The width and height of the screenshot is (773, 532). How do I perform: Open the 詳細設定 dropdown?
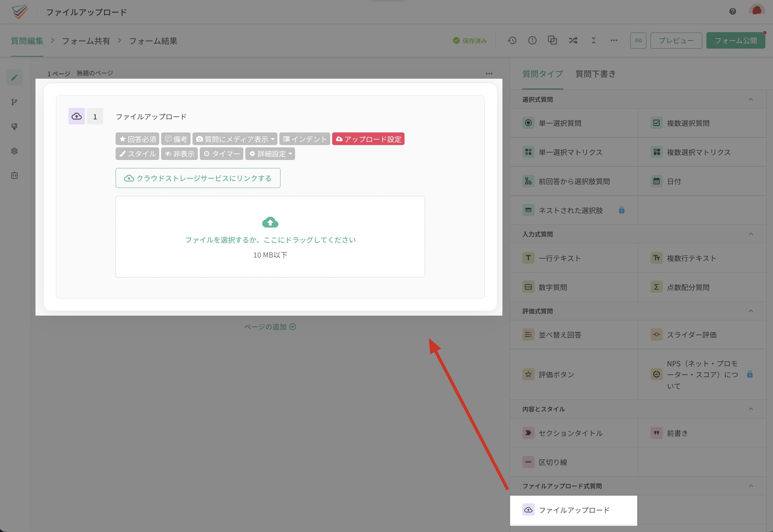[x=270, y=154]
